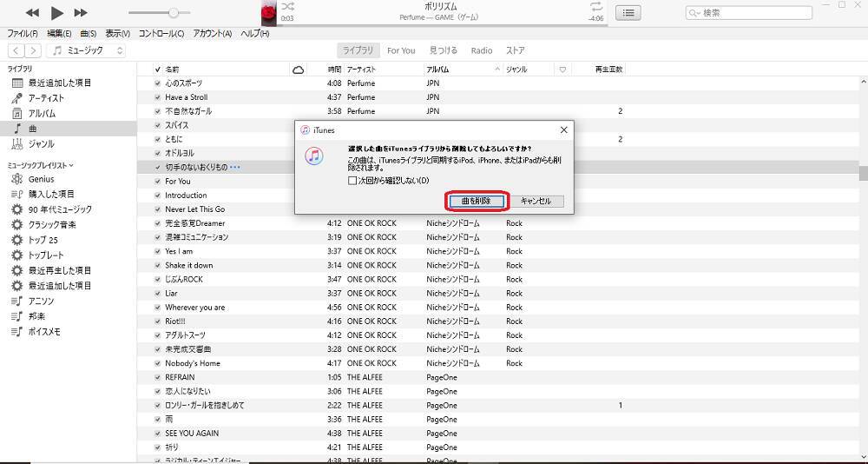Open Genius in the sidebar

[x=41, y=179]
